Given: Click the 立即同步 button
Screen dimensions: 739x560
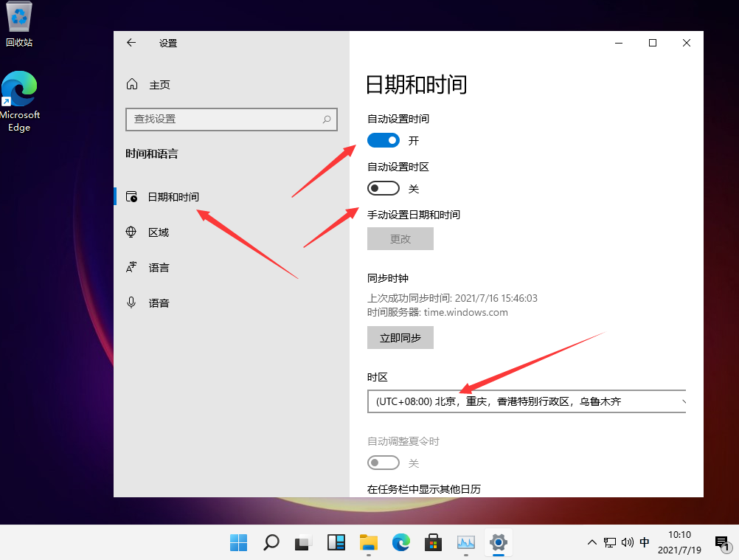Looking at the screenshot, I should (x=400, y=337).
